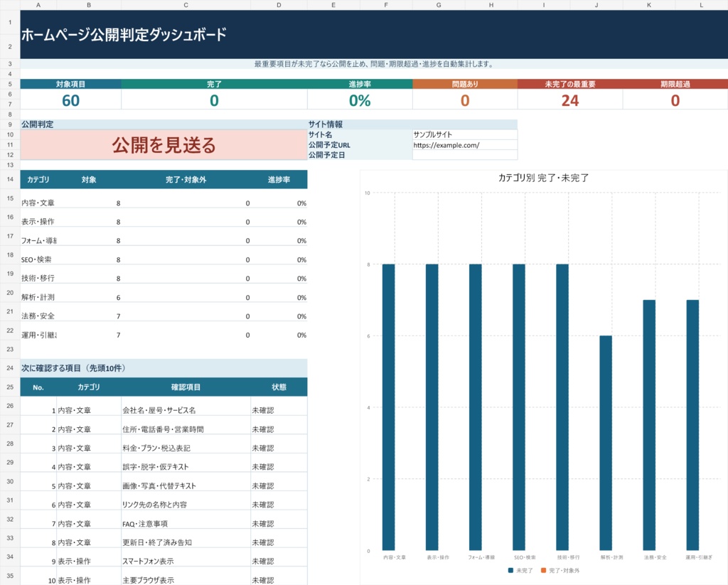Click row header 25
The height and width of the screenshot is (585, 728).
10,387
